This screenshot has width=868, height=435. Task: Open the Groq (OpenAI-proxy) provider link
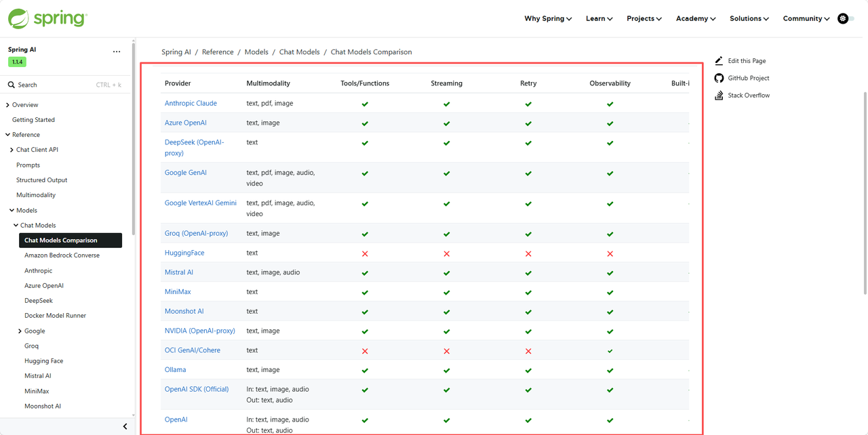pos(196,233)
